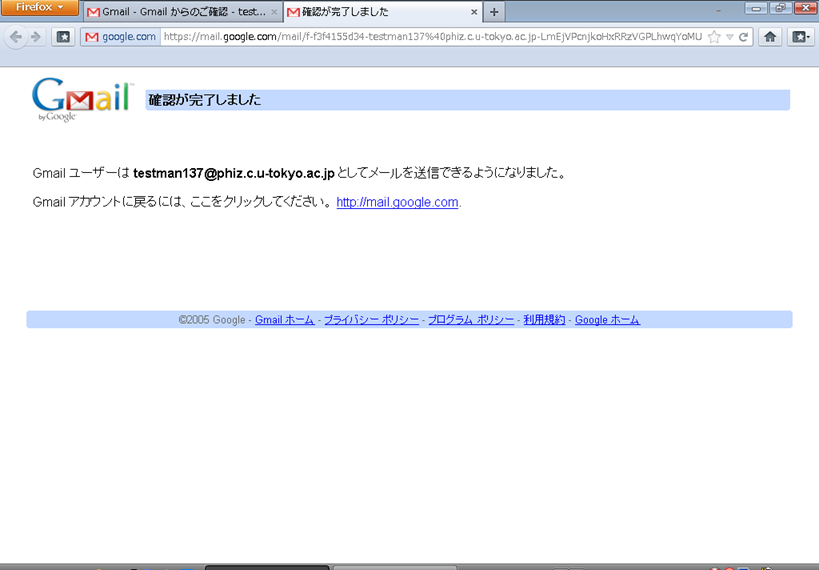Image resolution: width=819 pixels, height=570 pixels.
Task: Click the ©2005 Google copyright text
Action: coord(212,320)
